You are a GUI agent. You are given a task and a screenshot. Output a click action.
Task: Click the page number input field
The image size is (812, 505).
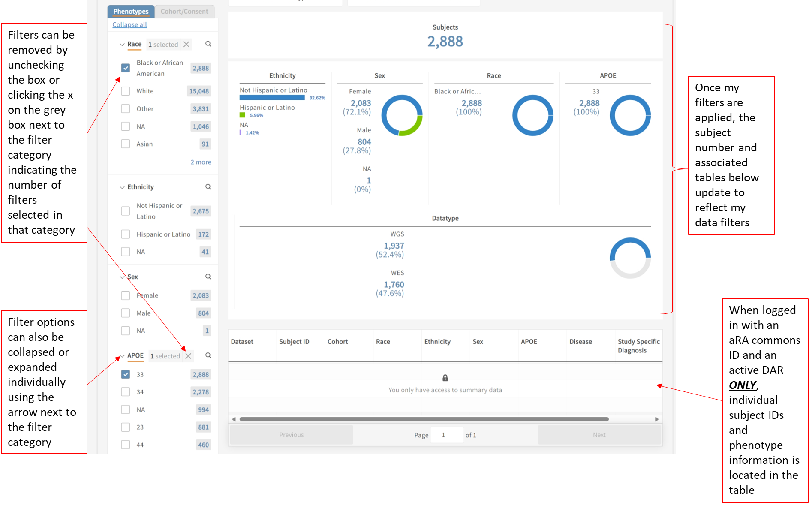pyautogui.click(x=446, y=435)
